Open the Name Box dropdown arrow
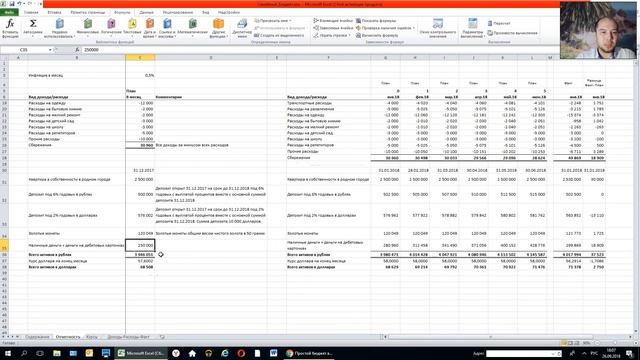 (x=50, y=50)
